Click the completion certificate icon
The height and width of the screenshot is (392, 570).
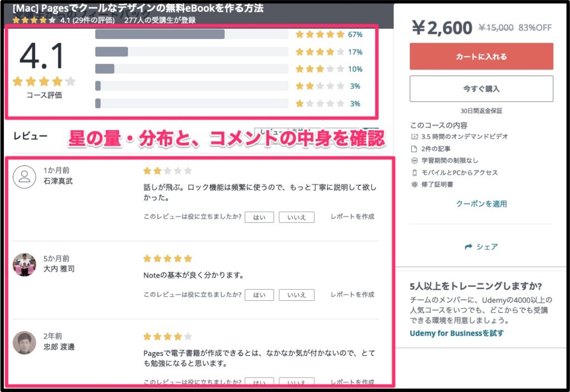pos(414,185)
